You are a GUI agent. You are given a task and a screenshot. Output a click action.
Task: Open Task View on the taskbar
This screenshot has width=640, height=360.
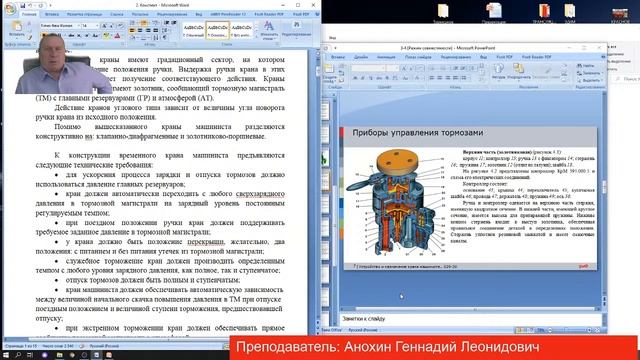click(x=30, y=355)
